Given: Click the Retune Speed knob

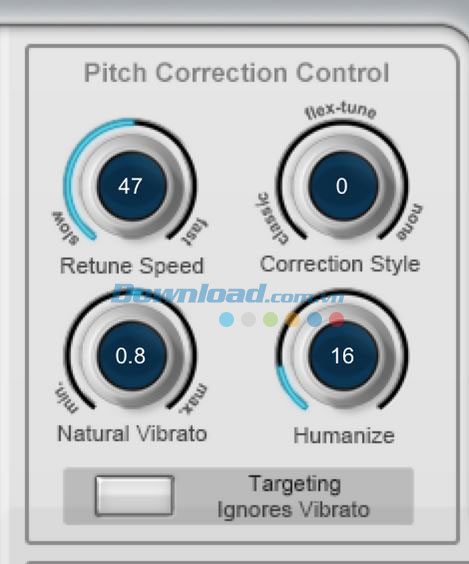Looking at the screenshot, I should click(131, 186).
